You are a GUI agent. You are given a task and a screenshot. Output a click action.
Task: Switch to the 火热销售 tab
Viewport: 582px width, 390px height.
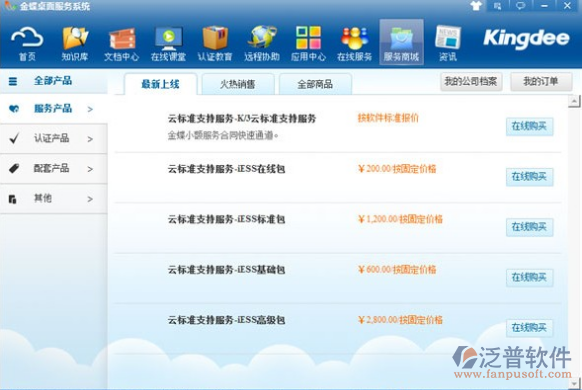(238, 84)
